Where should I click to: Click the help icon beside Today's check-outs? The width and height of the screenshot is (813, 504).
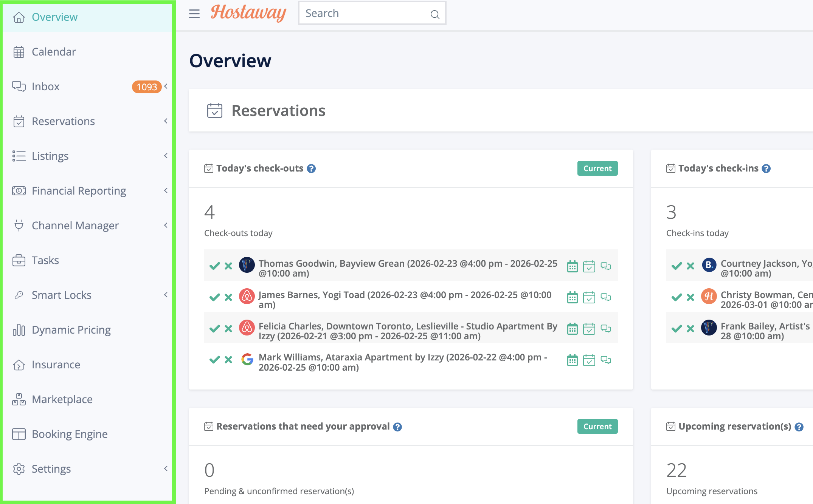(311, 169)
